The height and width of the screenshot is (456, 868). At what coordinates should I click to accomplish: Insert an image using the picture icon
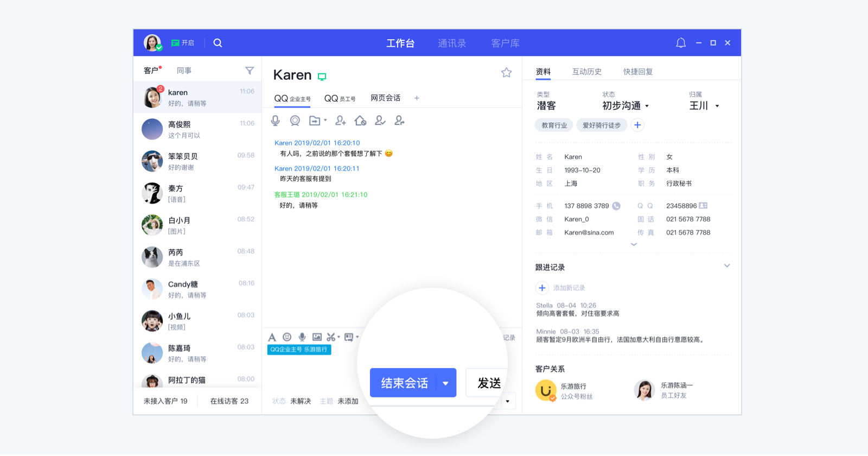tap(317, 337)
